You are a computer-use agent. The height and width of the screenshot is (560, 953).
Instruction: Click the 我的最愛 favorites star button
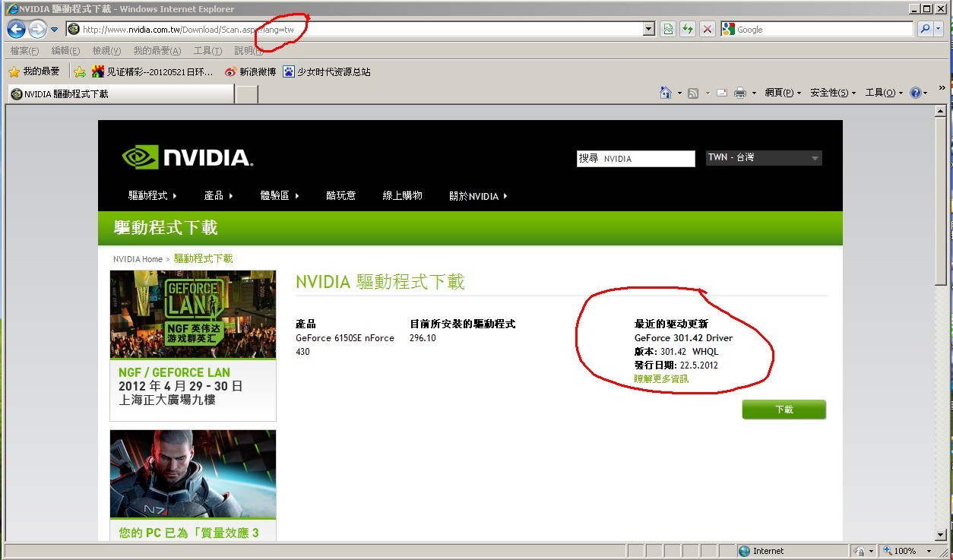[x=33, y=71]
